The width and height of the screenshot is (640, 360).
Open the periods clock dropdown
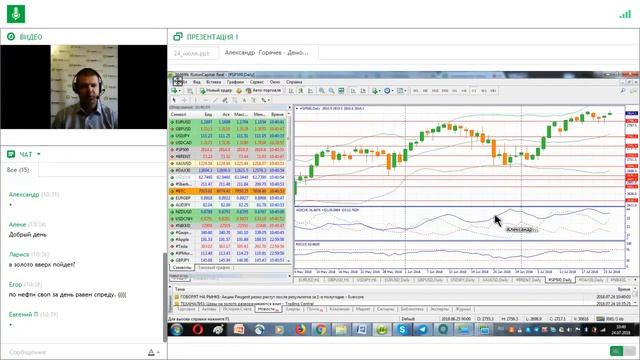389,91
